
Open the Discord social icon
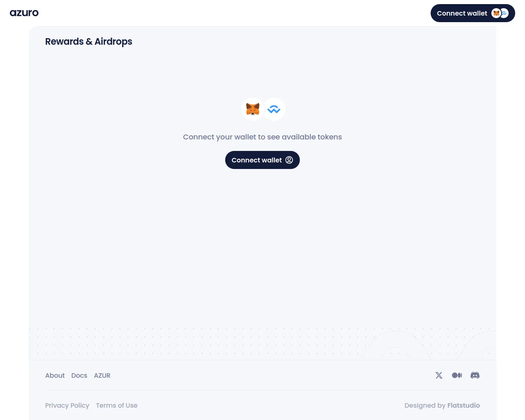pos(475,375)
